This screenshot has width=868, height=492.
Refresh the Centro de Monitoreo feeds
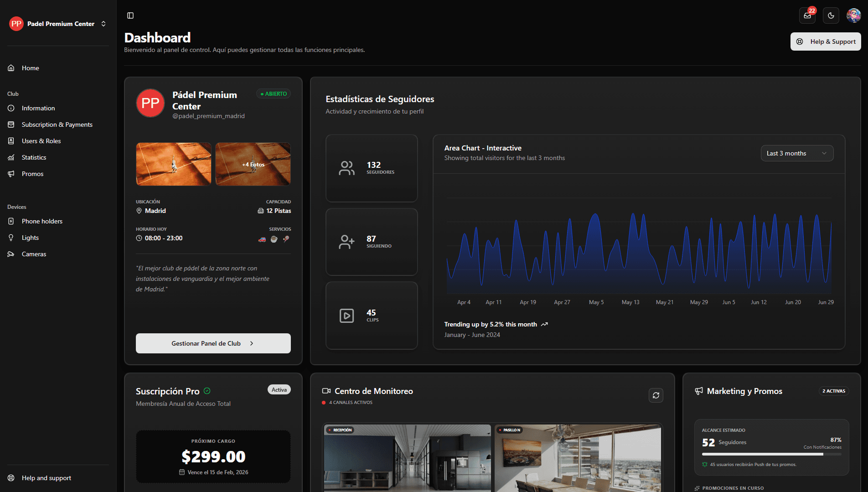tap(656, 395)
